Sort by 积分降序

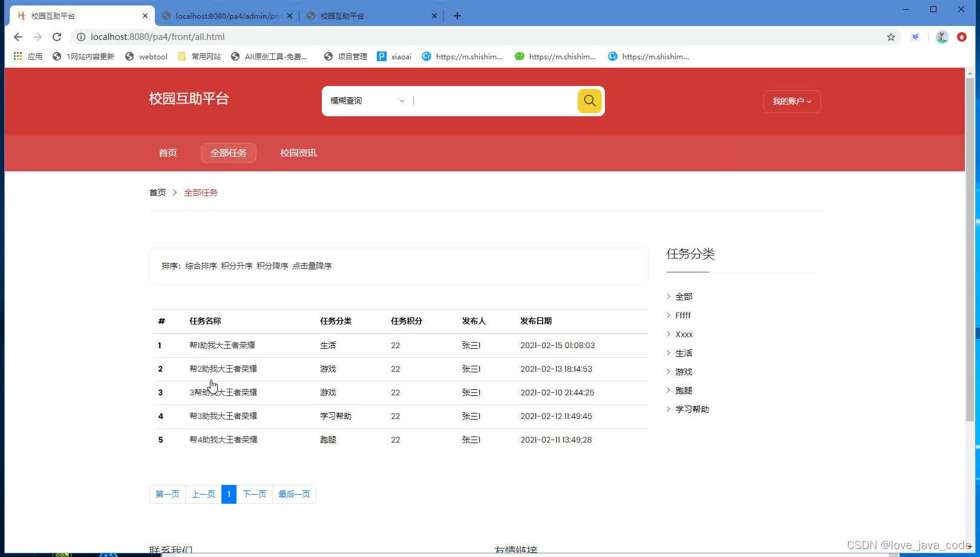click(272, 266)
